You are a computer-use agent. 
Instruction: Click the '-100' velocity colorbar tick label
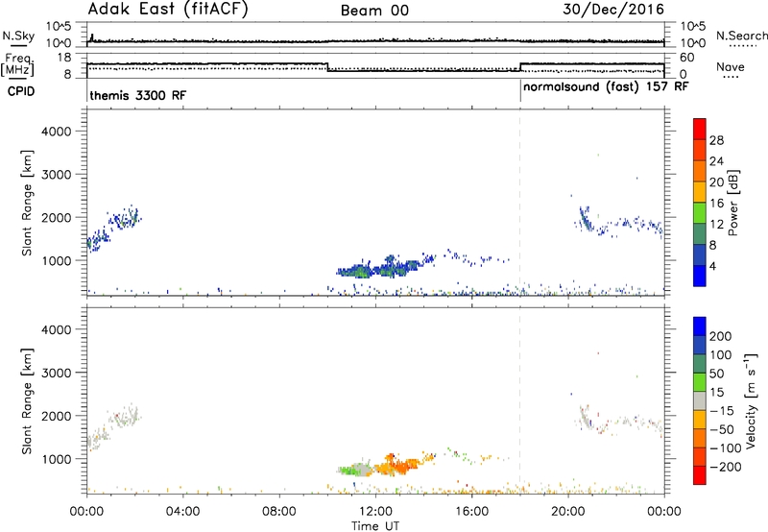(726, 448)
